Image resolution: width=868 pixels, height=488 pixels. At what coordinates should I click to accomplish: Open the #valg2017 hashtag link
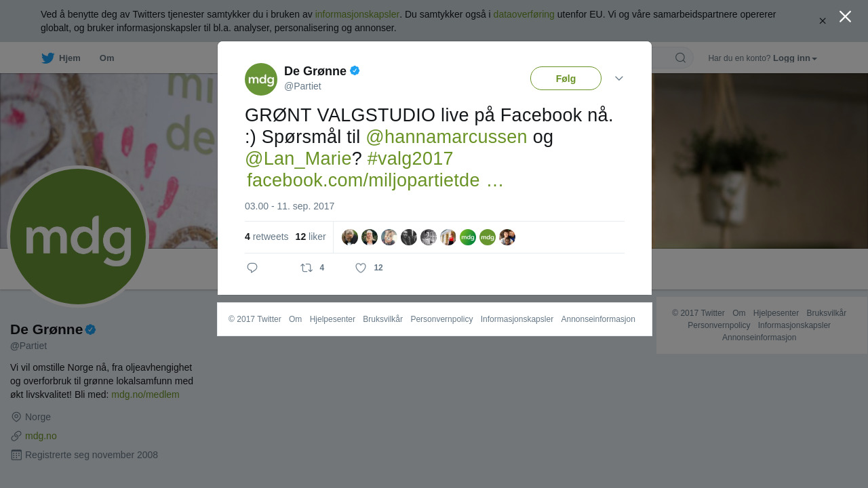point(410,159)
